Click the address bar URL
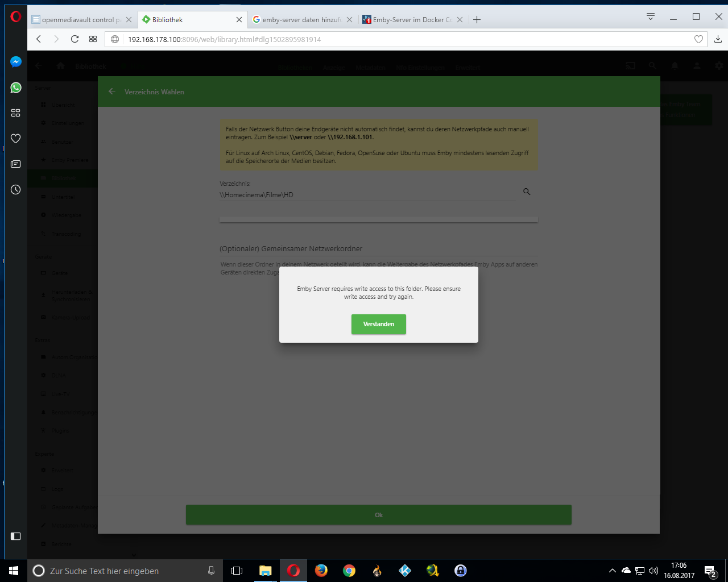The width and height of the screenshot is (728, 582). point(225,39)
